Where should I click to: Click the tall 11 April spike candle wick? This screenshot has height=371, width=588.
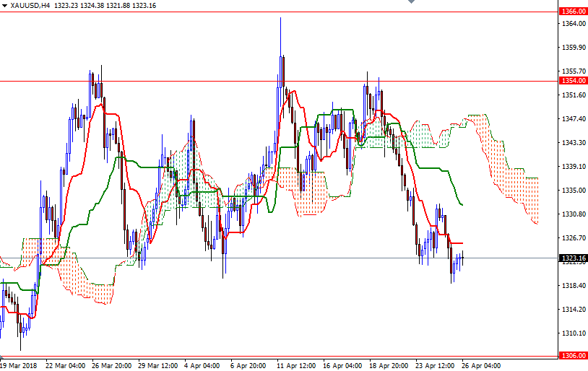[280, 36]
